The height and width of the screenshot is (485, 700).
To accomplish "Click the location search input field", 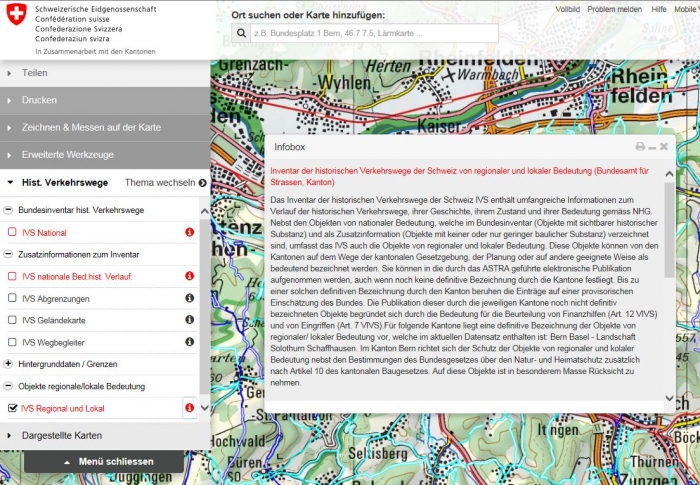I will point(372,32).
